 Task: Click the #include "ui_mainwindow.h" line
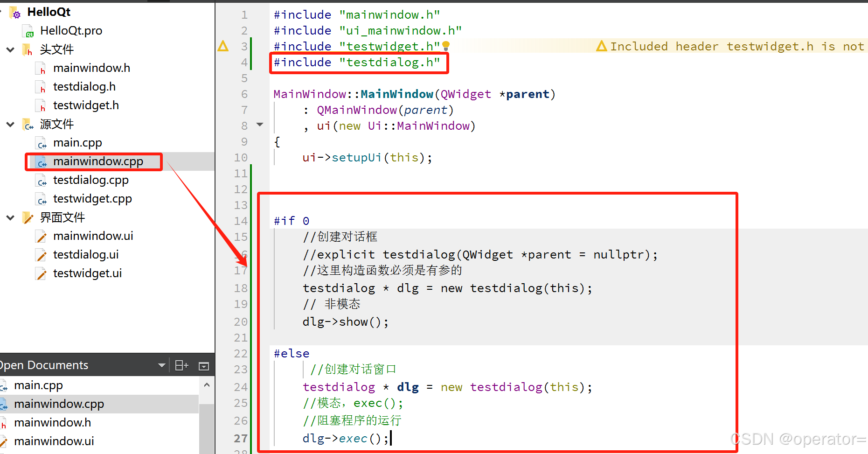[x=368, y=31]
